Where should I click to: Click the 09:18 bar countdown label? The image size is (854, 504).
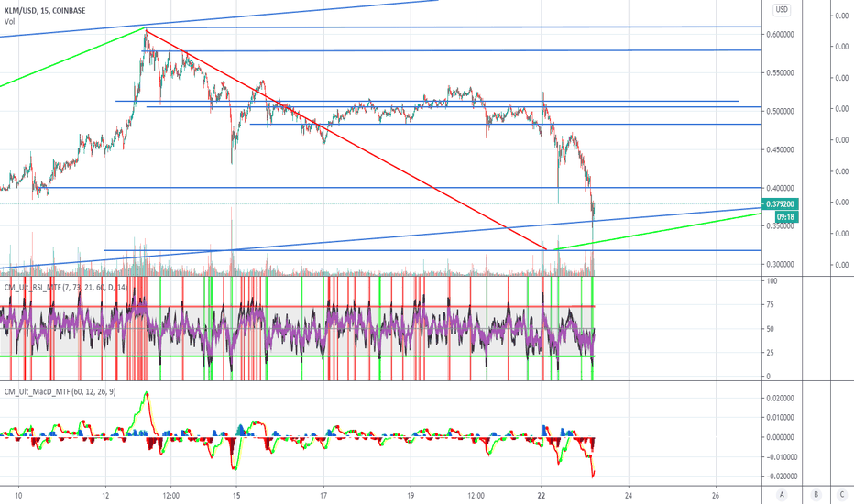(x=785, y=217)
